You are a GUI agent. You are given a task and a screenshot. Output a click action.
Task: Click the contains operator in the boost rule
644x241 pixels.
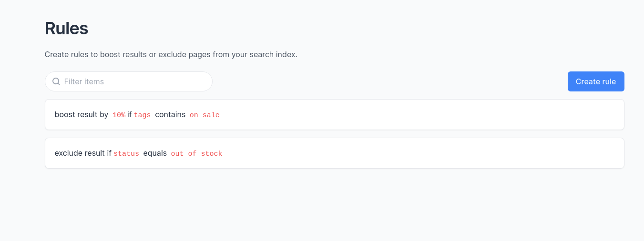[x=170, y=115]
